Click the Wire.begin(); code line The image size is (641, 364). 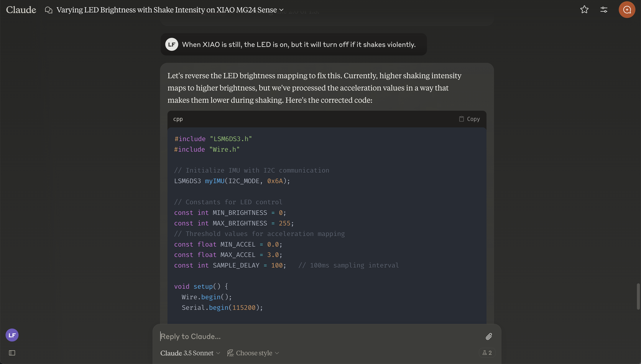coord(207,297)
